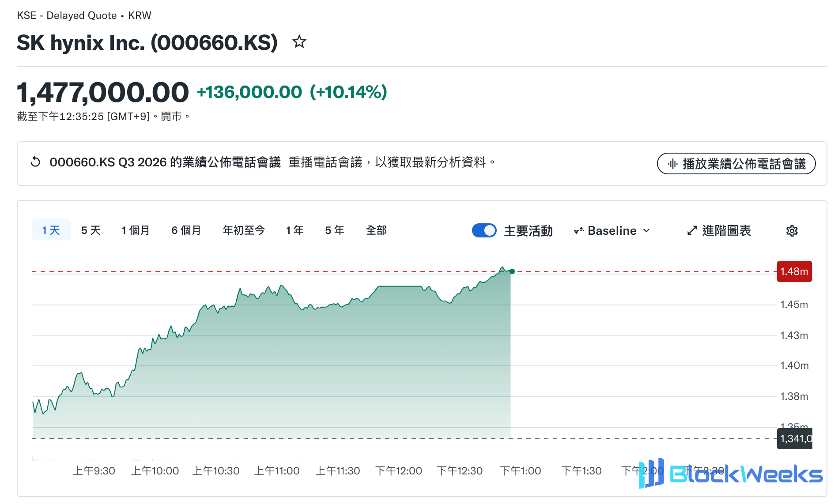This screenshot has width=838, height=504.
Task: Click the green current price dot on chart
Action: [512, 271]
